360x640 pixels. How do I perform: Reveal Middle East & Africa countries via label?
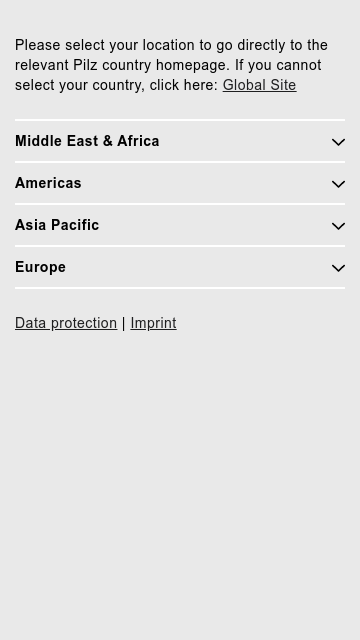coord(87,141)
